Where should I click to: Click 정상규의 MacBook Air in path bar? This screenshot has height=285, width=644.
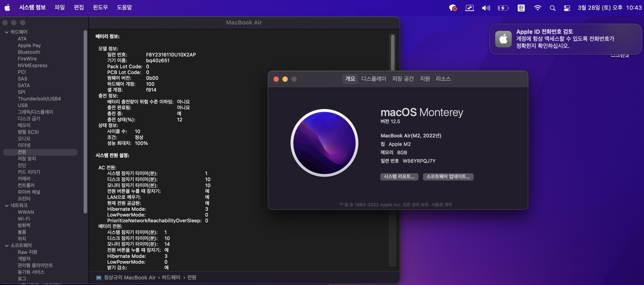(130, 277)
